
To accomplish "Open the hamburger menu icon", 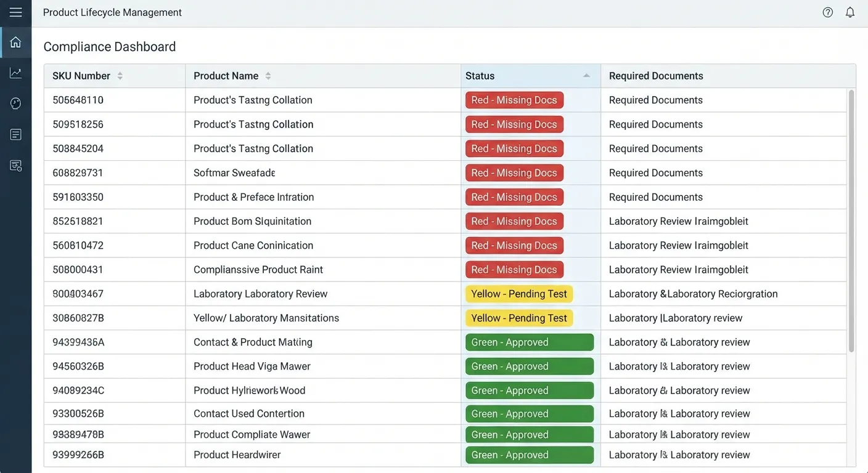I will [x=15, y=12].
